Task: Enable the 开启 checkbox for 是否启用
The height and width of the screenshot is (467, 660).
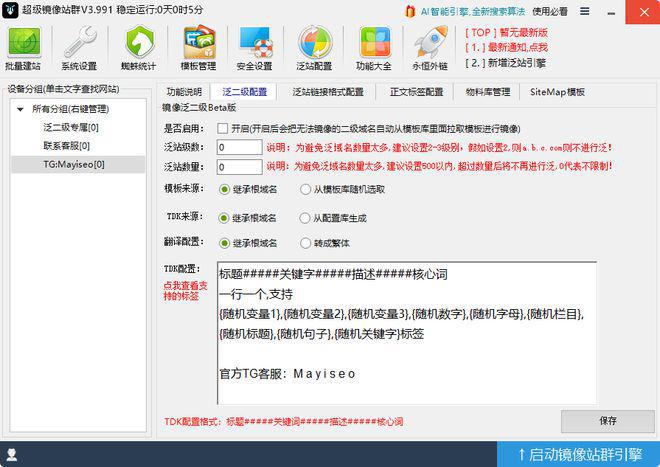Action: click(x=223, y=129)
